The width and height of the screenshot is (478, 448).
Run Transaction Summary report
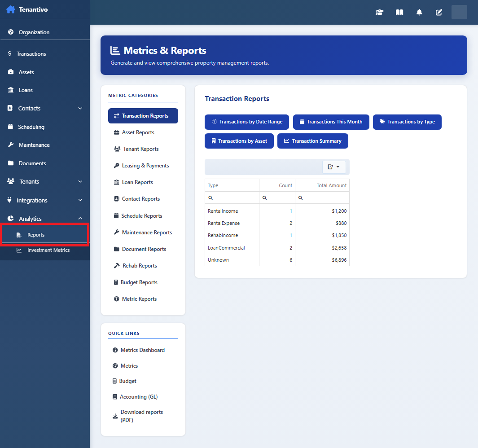click(x=312, y=141)
